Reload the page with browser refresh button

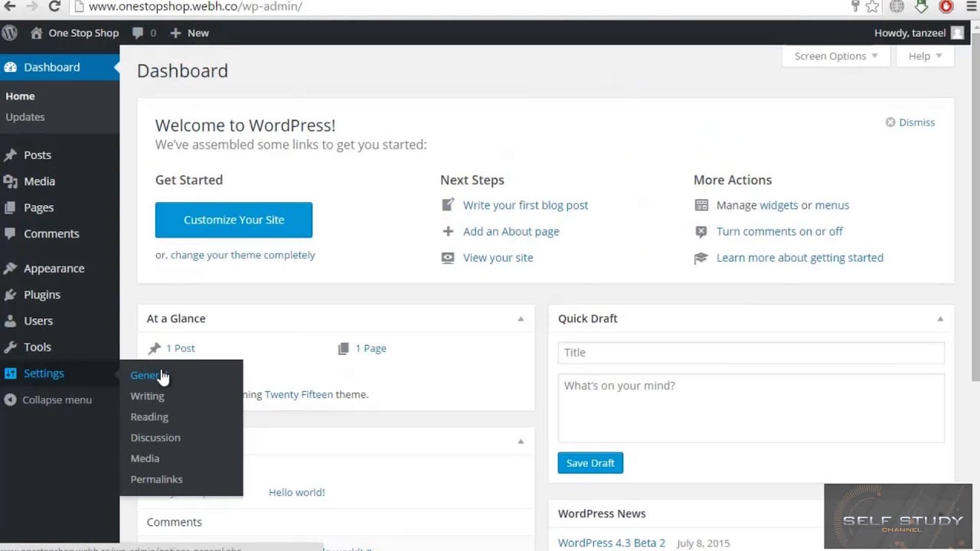tap(54, 6)
